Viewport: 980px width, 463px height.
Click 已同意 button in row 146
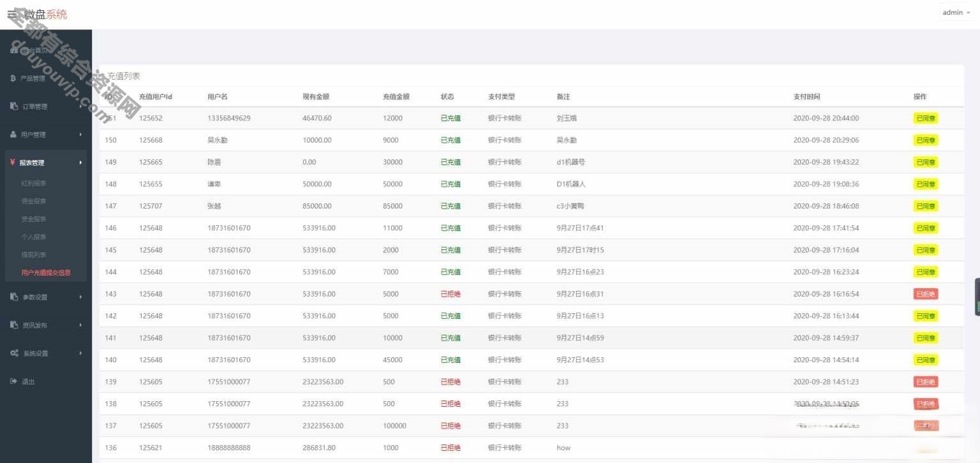click(x=926, y=228)
